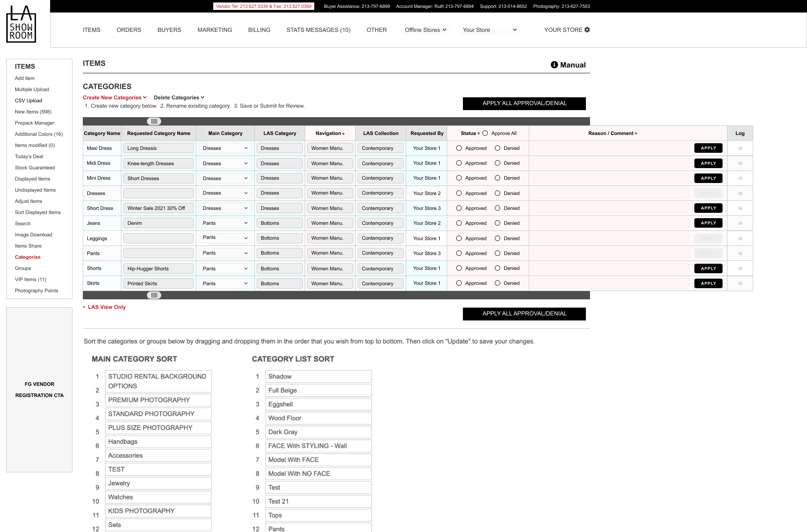
Task: Select Denied for Short Dress row
Action: 498,208
